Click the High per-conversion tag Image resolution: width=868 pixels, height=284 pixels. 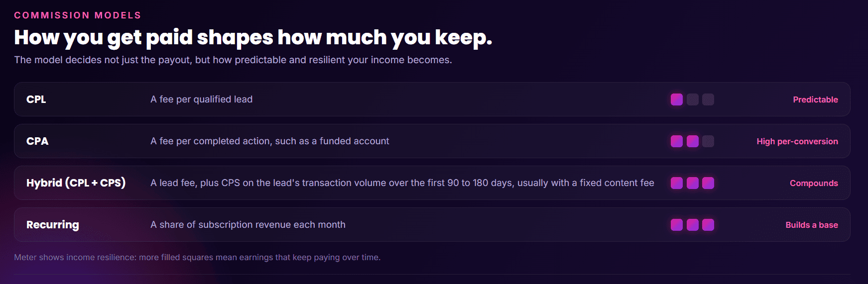797,141
